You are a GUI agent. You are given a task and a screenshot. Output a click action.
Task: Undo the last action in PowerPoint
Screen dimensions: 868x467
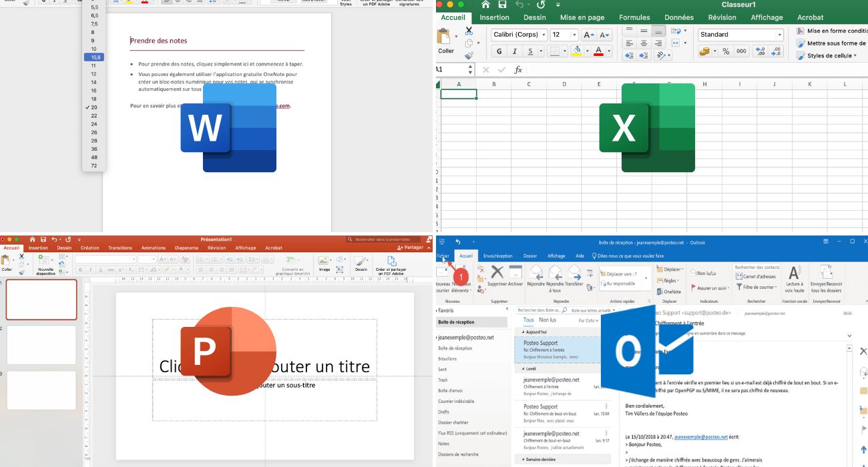tap(55, 239)
